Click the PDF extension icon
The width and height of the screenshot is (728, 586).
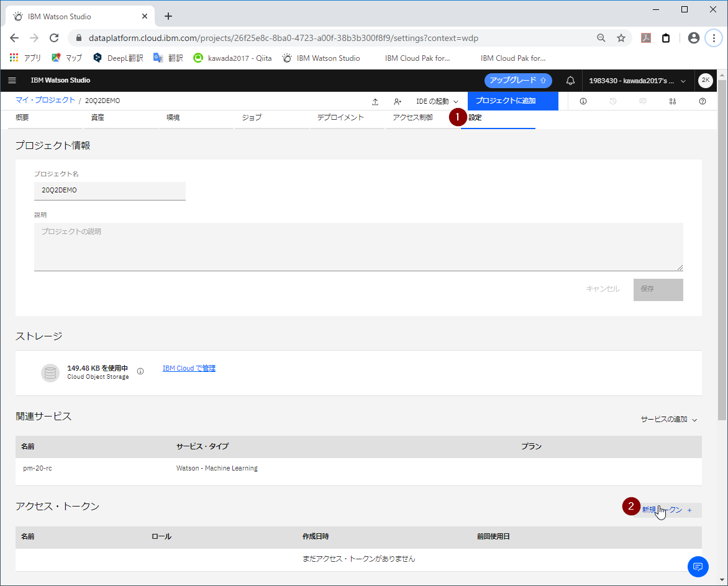[x=646, y=38]
